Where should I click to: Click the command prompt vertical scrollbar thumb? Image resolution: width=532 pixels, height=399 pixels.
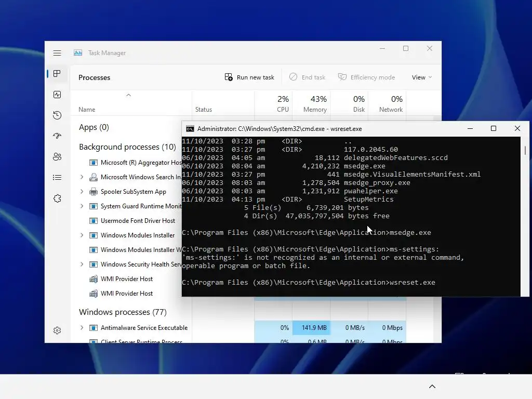tap(525, 150)
